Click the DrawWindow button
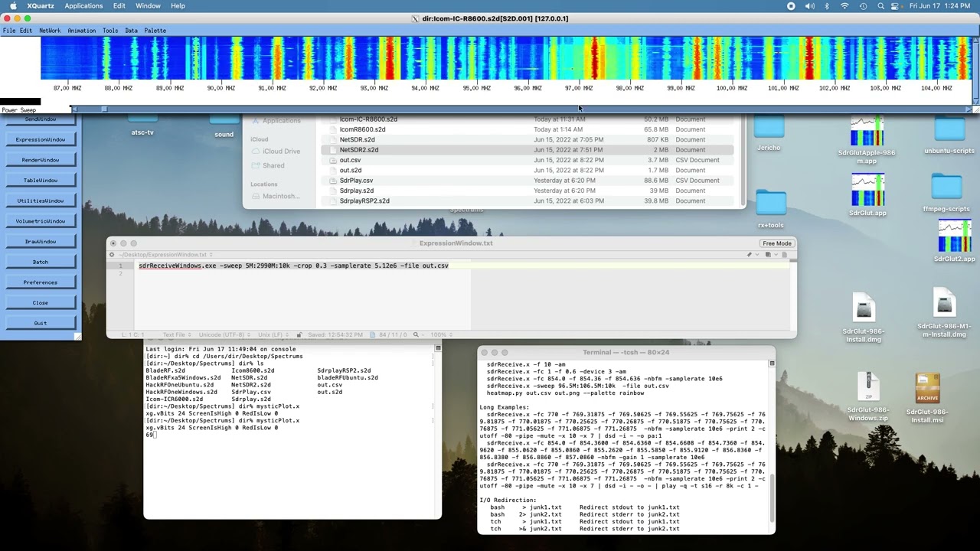Screen dimensions: 980x551 point(41,242)
